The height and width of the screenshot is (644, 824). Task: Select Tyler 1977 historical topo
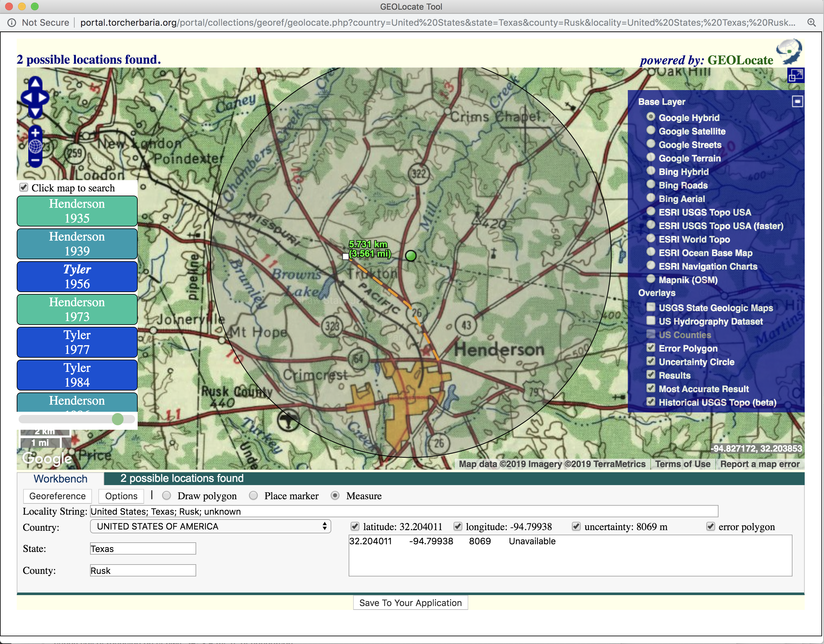[77, 342]
